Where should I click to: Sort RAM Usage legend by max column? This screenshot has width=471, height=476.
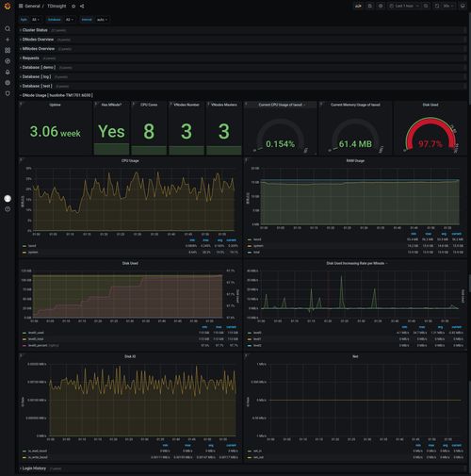pos(429,234)
